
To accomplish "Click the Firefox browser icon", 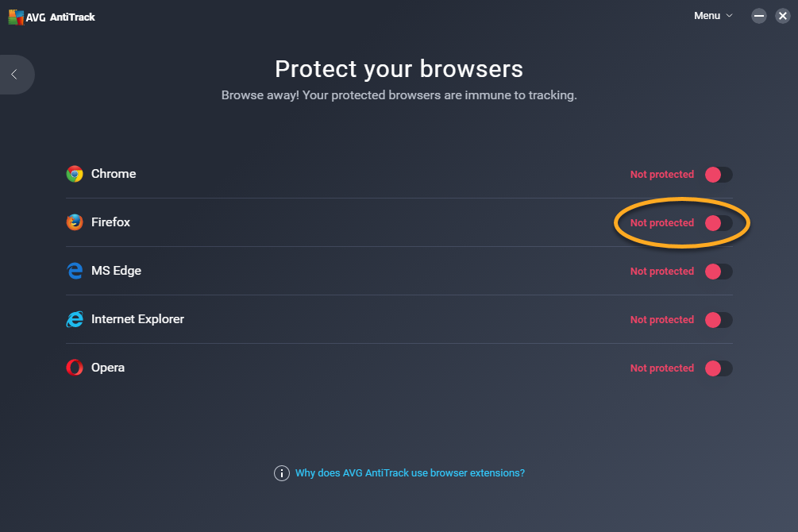I will tap(75, 222).
